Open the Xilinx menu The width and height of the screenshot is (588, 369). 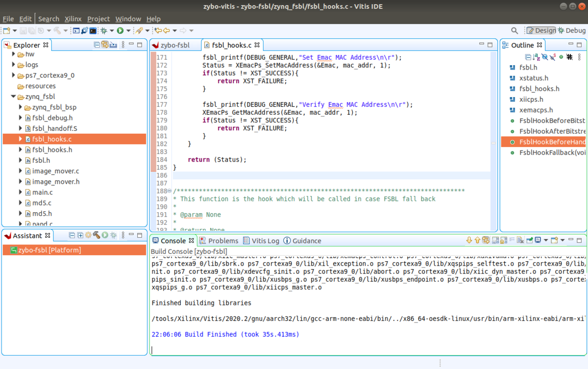point(73,19)
